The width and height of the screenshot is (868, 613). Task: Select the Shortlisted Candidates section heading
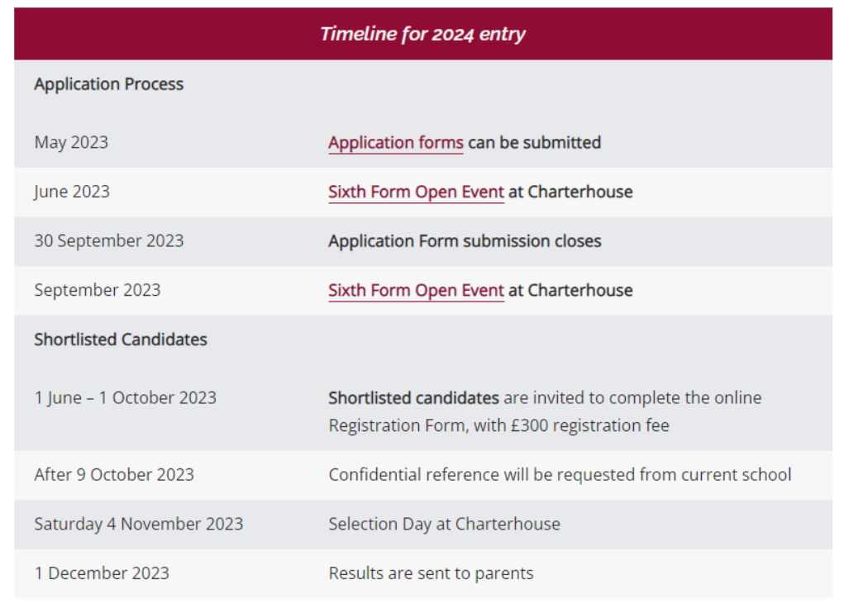point(121,340)
